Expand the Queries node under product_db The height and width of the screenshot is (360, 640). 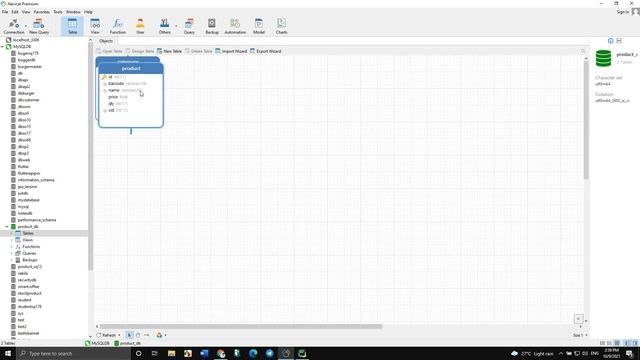point(11,253)
